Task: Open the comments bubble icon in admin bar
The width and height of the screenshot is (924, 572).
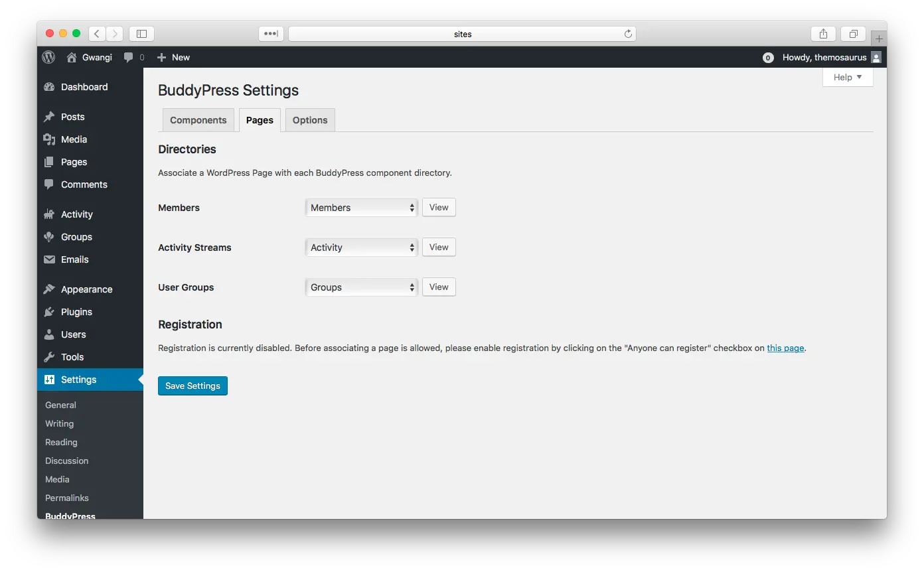Action: (x=129, y=58)
